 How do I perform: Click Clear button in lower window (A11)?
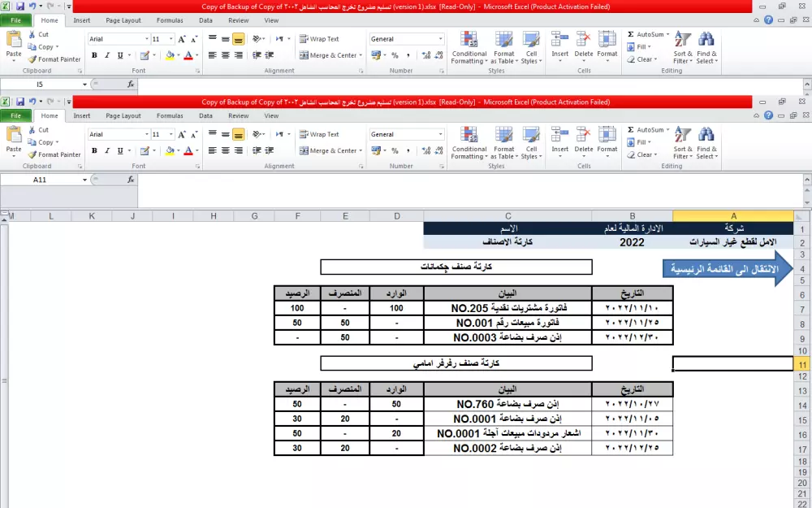pyautogui.click(x=641, y=154)
